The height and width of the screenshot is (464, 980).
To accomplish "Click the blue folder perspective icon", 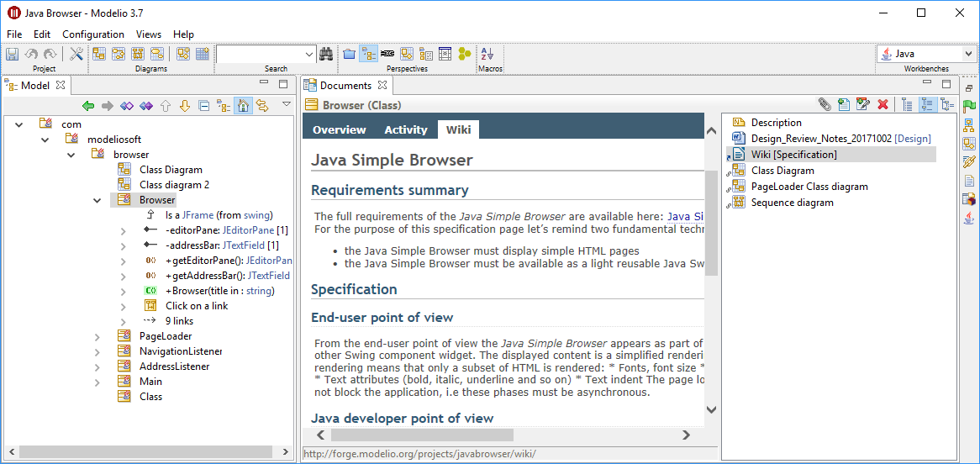I will [350, 55].
